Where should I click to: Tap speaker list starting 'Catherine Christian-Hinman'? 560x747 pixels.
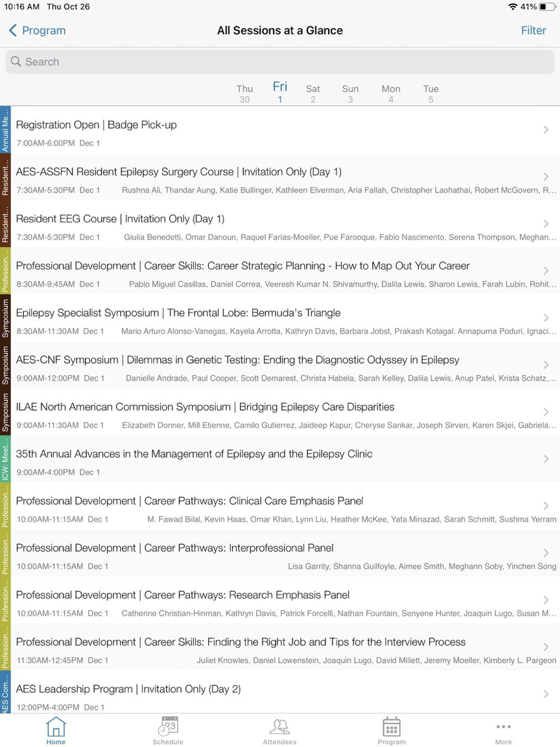click(x=339, y=614)
